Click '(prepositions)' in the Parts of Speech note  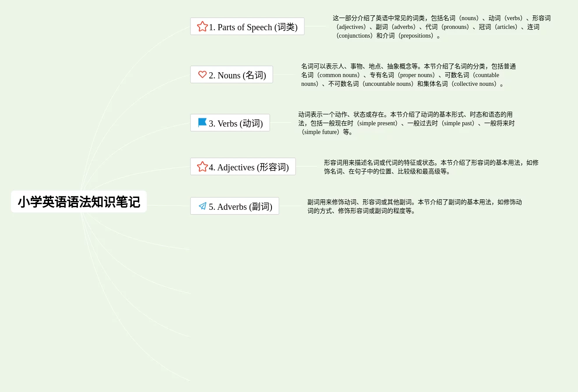(416, 36)
